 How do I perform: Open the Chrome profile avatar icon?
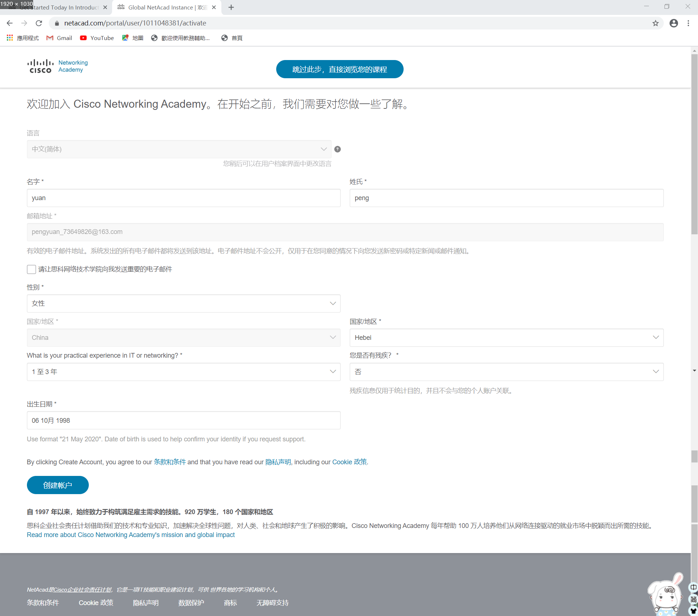click(x=674, y=23)
